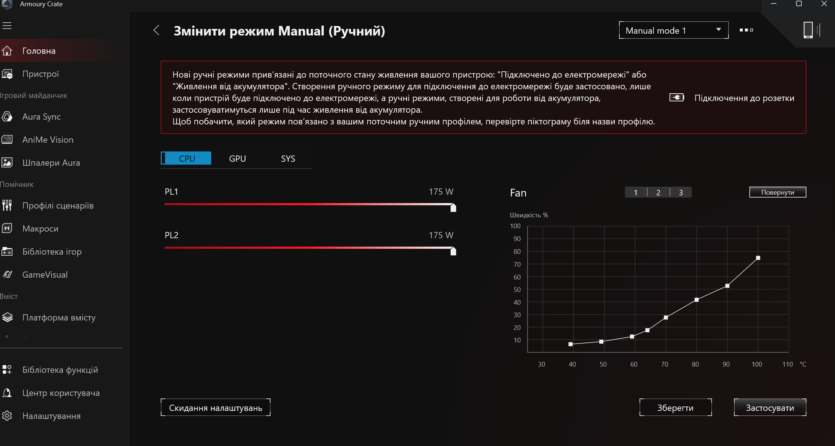This screenshot has height=446, width=835.
Task: Click the Зберегти button
Action: pos(675,408)
